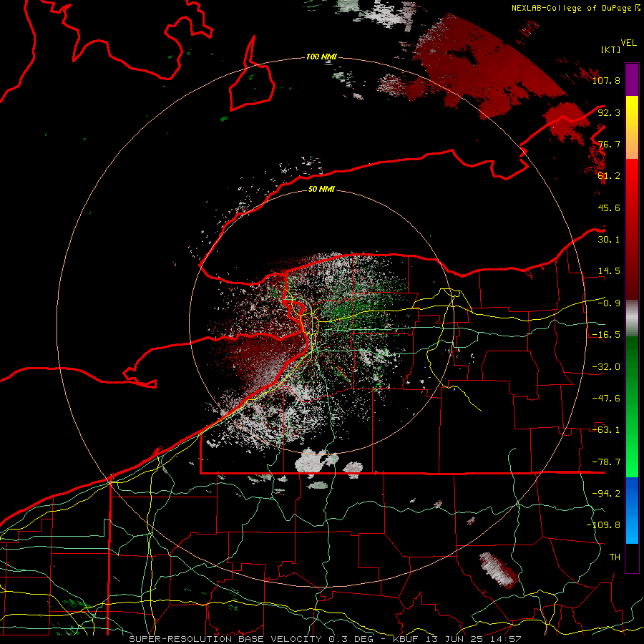Click the purple segment of velocity color bar

632,79
